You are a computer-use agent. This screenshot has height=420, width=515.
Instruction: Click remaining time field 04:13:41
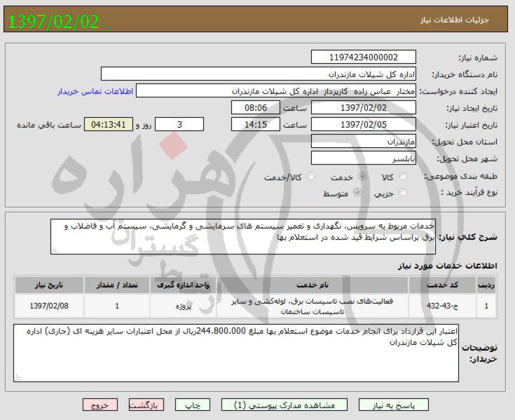point(109,124)
